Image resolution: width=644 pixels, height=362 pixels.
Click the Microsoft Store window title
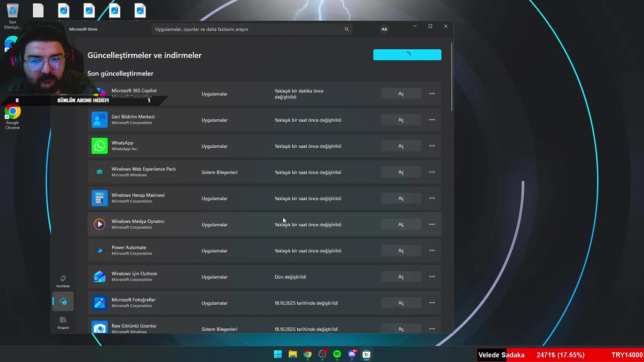pyautogui.click(x=83, y=29)
